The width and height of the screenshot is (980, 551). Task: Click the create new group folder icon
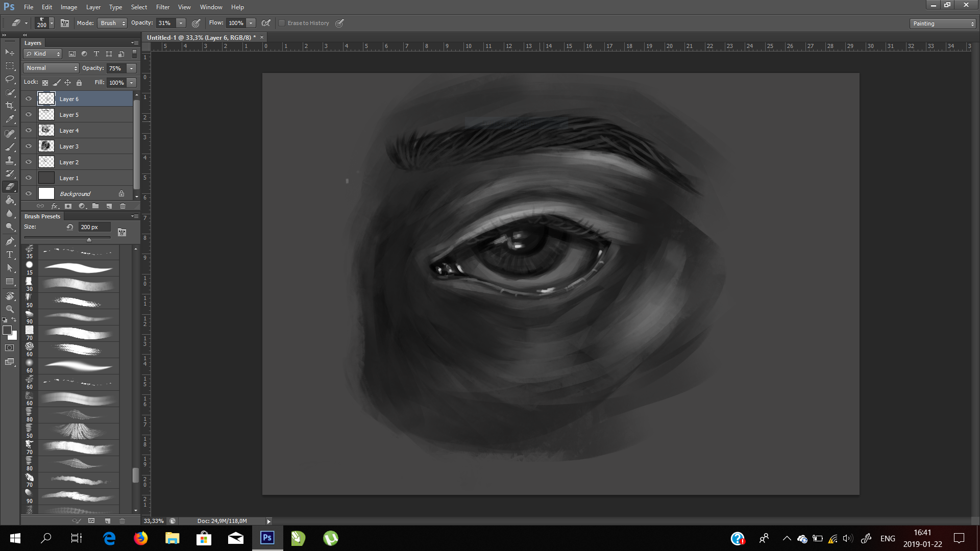(x=95, y=206)
